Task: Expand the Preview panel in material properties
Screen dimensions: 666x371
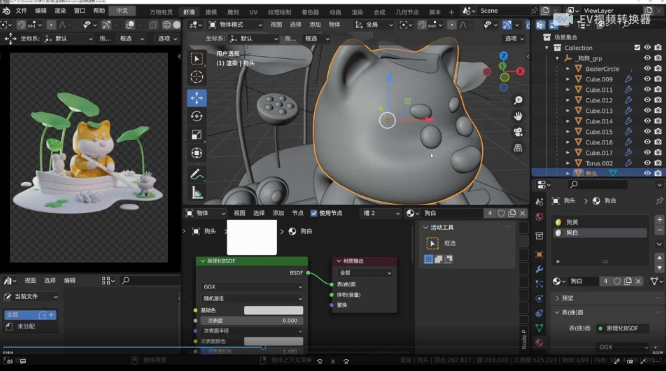Action: point(557,298)
